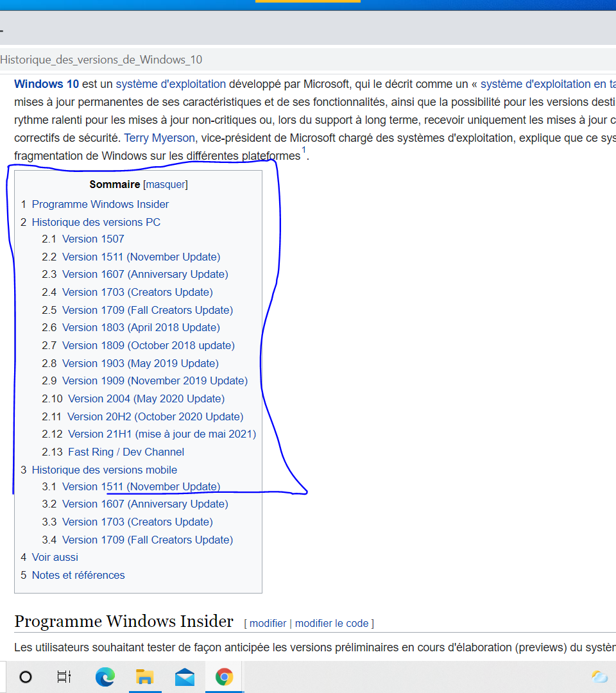This screenshot has width=616, height=693.
Task: Open Version 1809 (October 2018 update) entry
Action: (x=148, y=345)
